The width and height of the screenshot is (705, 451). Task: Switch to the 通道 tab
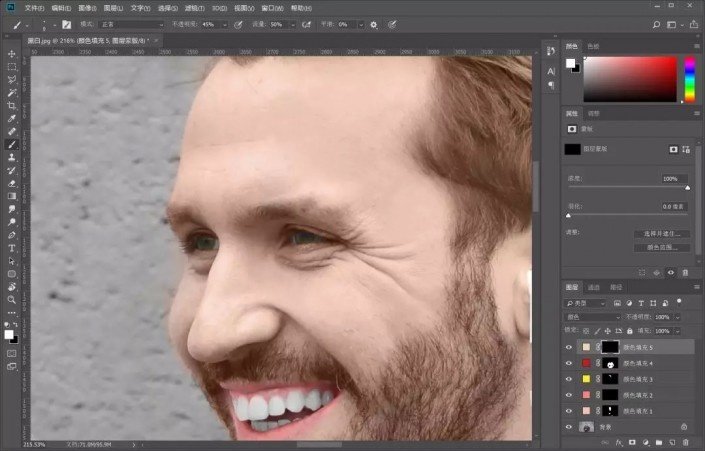tap(593, 287)
